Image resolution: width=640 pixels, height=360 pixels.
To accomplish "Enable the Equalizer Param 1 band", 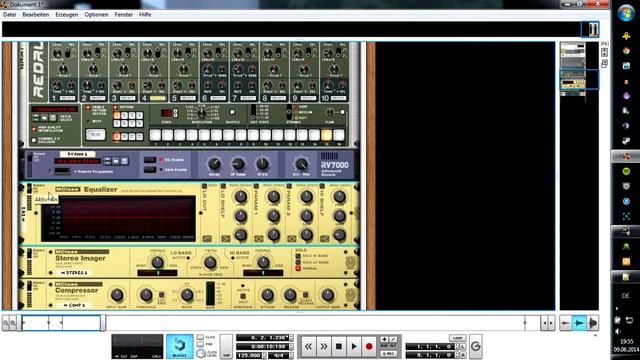I will [x=256, y=186].
